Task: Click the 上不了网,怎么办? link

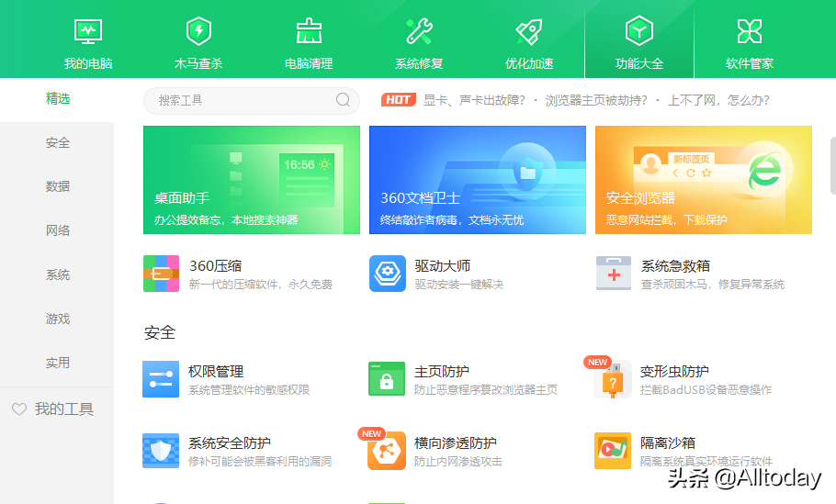Action: (718, 100)
